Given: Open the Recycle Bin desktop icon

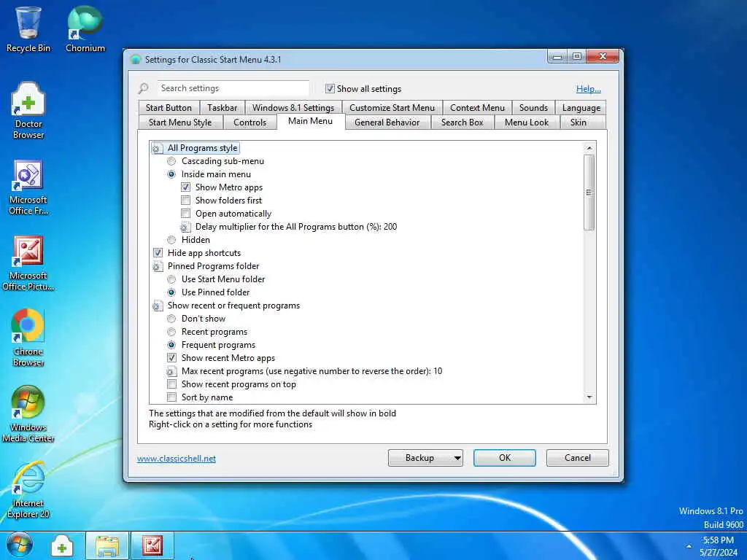Looking at the screenshot, I should coord(28,28).
